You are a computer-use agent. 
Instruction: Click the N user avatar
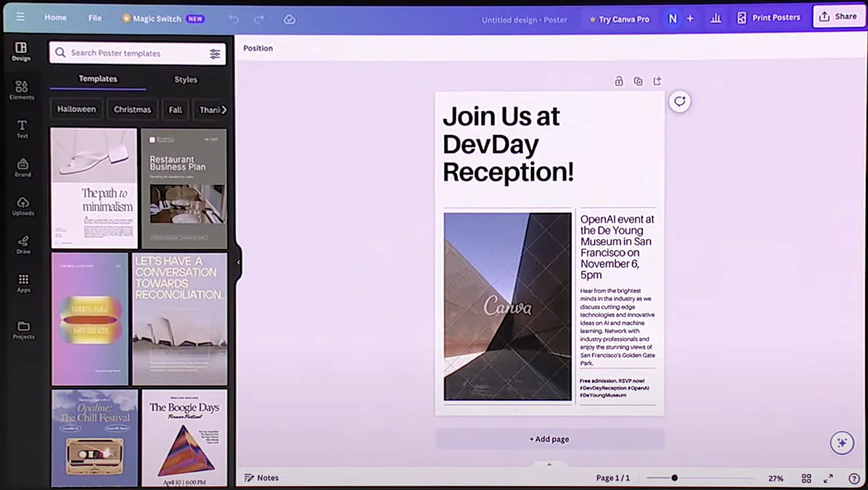[x=673, y=18]
